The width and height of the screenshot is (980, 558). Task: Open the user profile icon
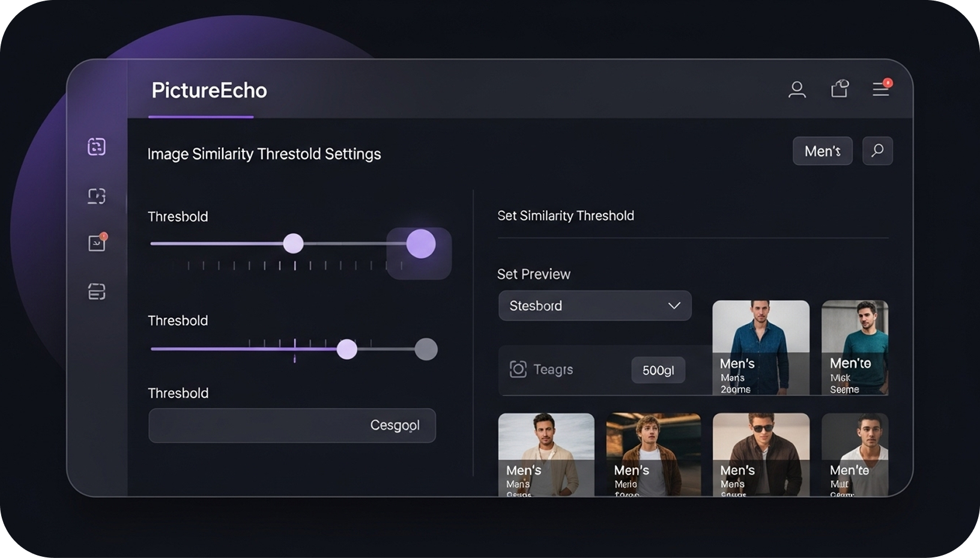tap(797, 89)
